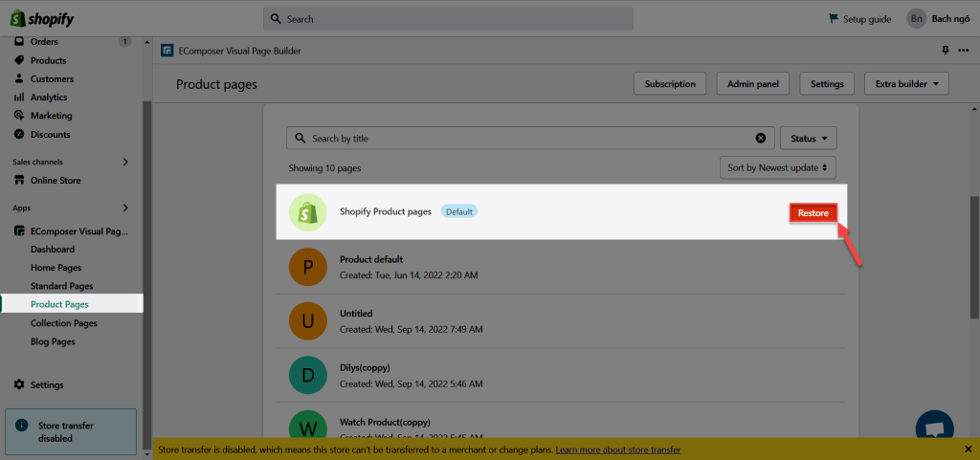
Task: Click the Shopify Product pages title
Action: pyautogui.click(x=386, y=211)
